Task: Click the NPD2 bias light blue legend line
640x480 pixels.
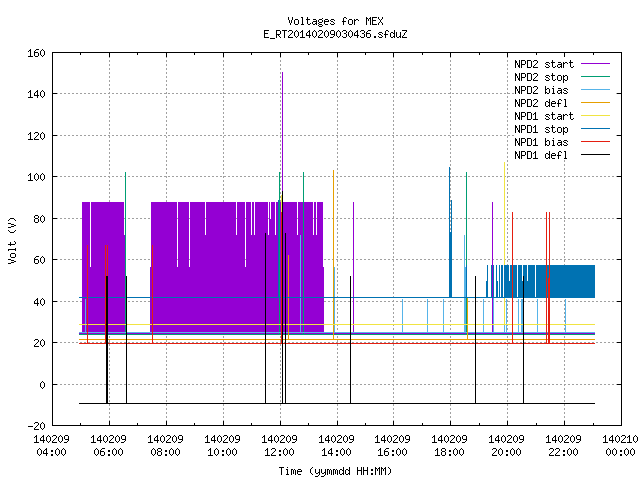Action: pyautogui.click(x=595, y=90)
